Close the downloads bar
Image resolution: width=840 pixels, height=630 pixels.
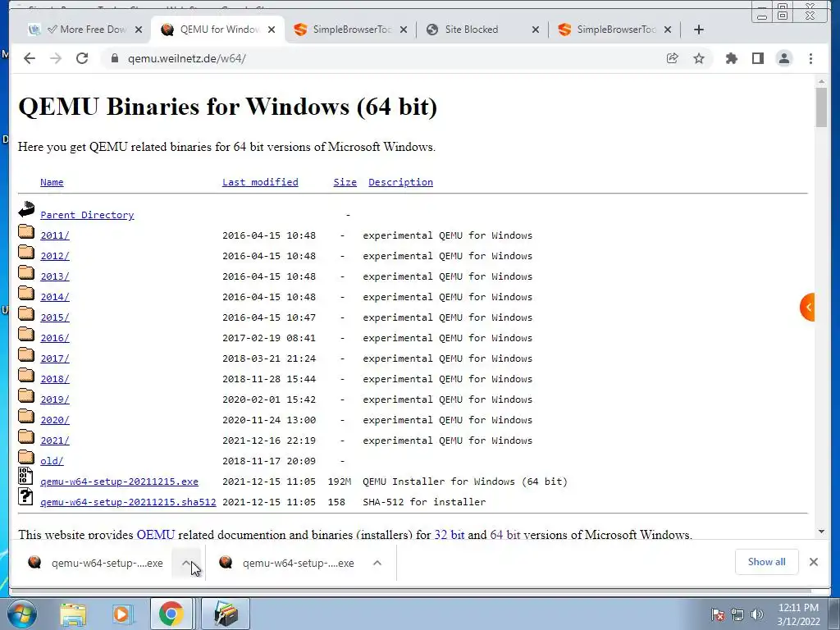(813, 562)
